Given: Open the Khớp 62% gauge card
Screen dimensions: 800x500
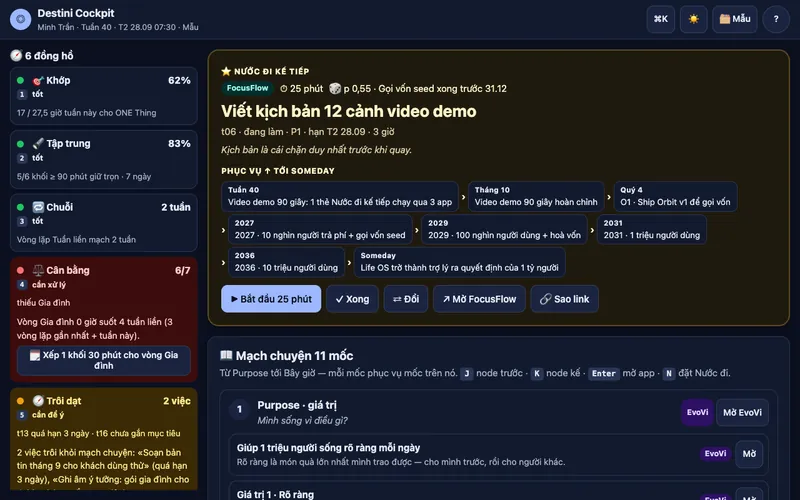Looking at the screenshot, I should coord(104,96).
